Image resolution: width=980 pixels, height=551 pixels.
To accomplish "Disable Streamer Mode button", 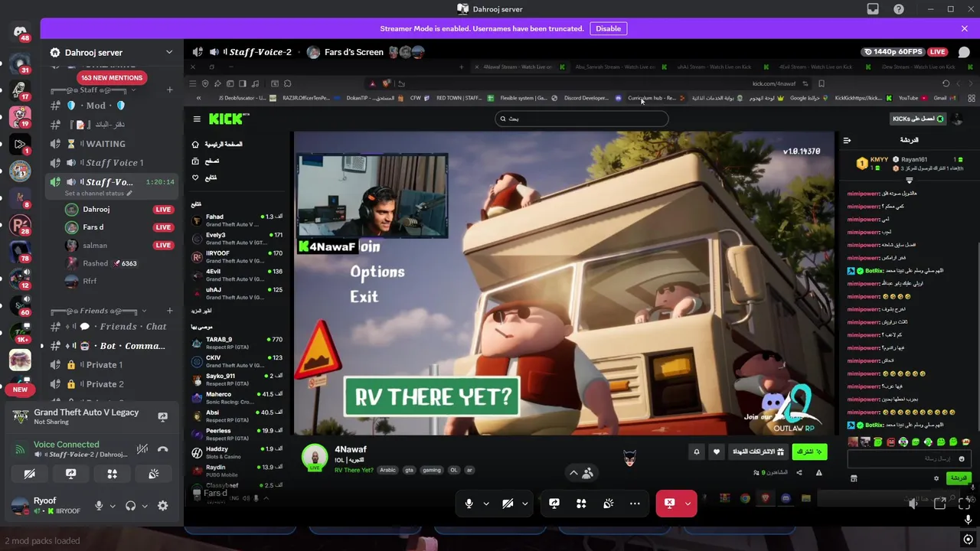I will click(608, 28).
